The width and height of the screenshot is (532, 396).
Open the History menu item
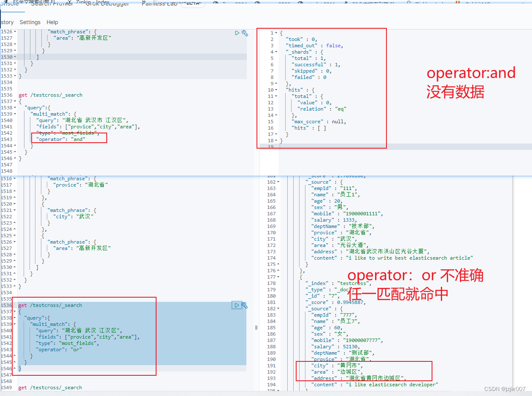[x=7, y=22]
